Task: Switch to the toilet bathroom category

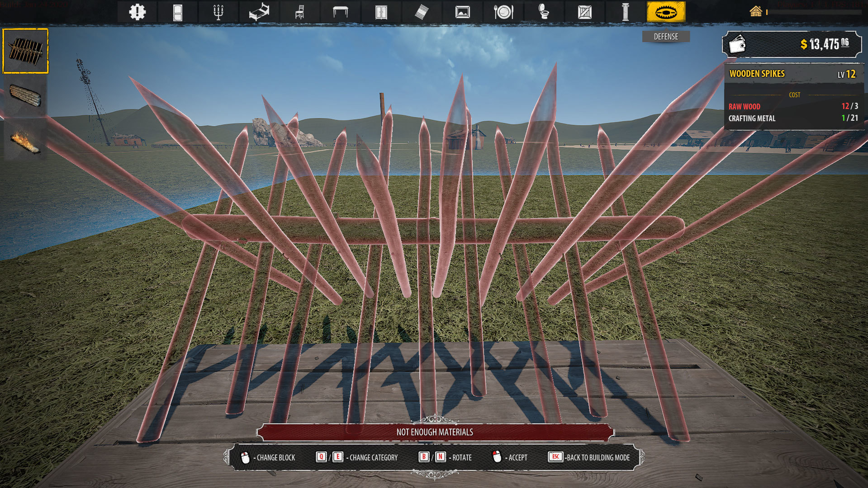Action: tap(544, 12)
